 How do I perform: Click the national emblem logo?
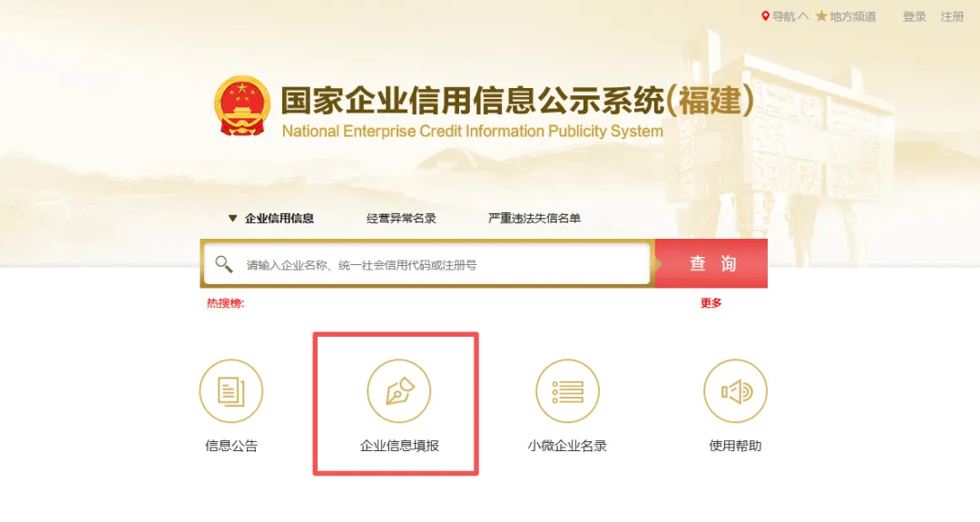point(242,105)
